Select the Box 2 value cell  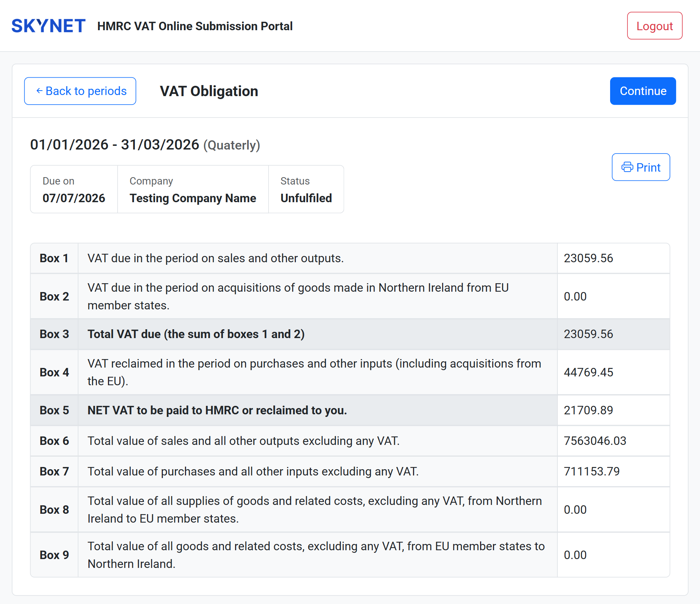pyautogui.click(x=575, y=296)
